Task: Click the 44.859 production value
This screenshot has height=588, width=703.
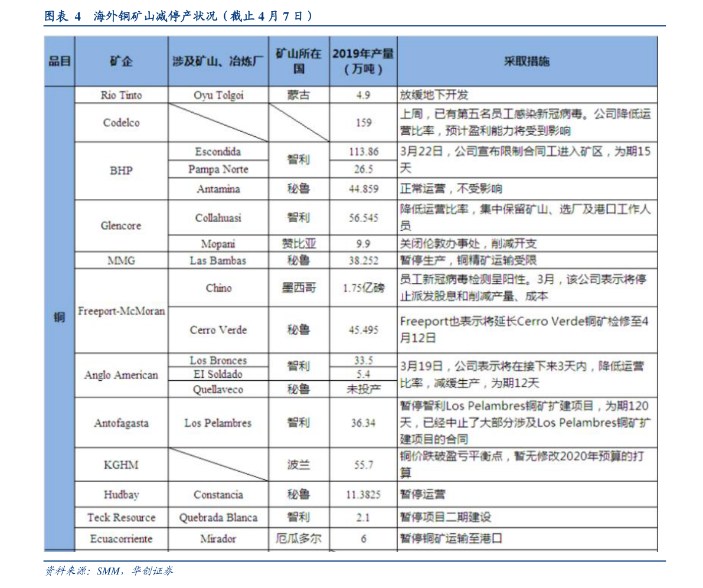Action: pos(363,189)
